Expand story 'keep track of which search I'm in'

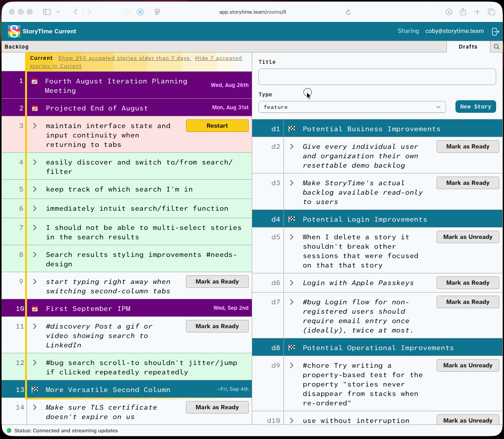[35, 189]
